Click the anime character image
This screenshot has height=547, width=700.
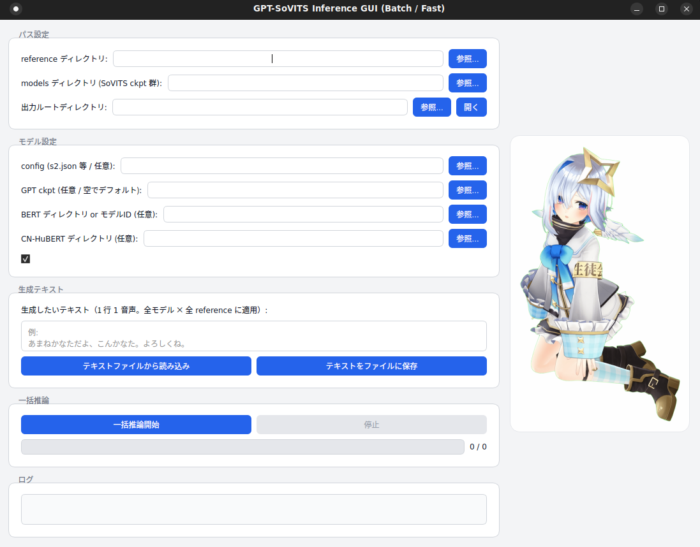point(599,283)
